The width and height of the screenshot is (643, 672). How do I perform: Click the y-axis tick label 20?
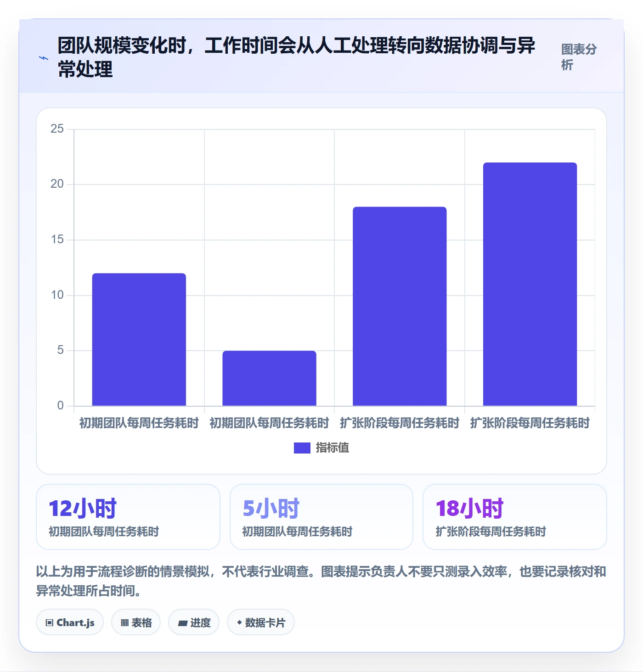click(x=57, y=184)
